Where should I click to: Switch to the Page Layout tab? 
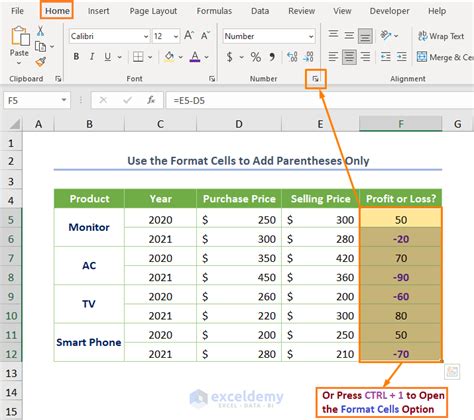pyautogui.click(x=153, y=11)
